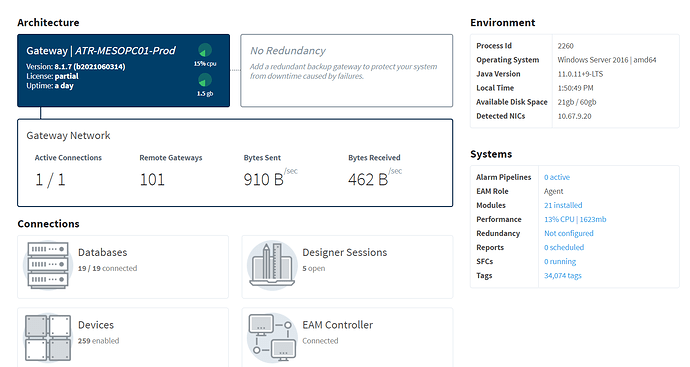Click the '910 B' bytes sent value
The width and height of the screenshot is (690, 367).
coord(263,180)
